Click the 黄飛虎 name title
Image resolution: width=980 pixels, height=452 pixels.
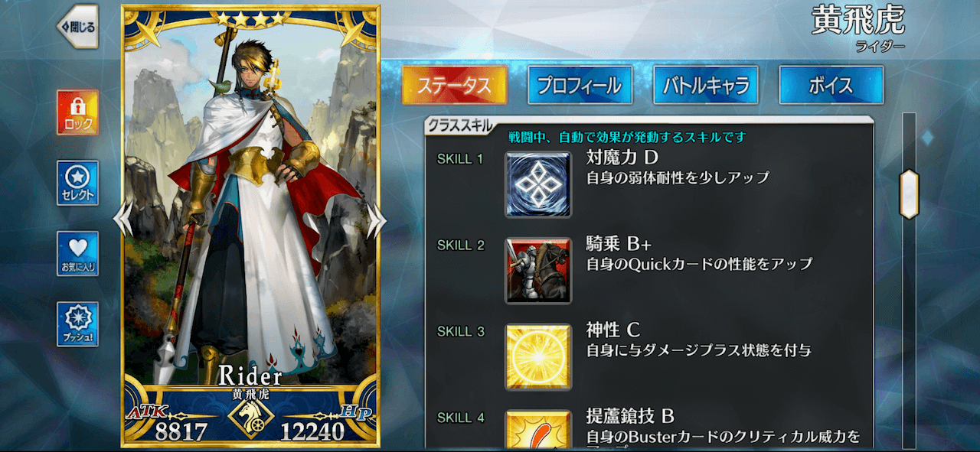(858, 21)
